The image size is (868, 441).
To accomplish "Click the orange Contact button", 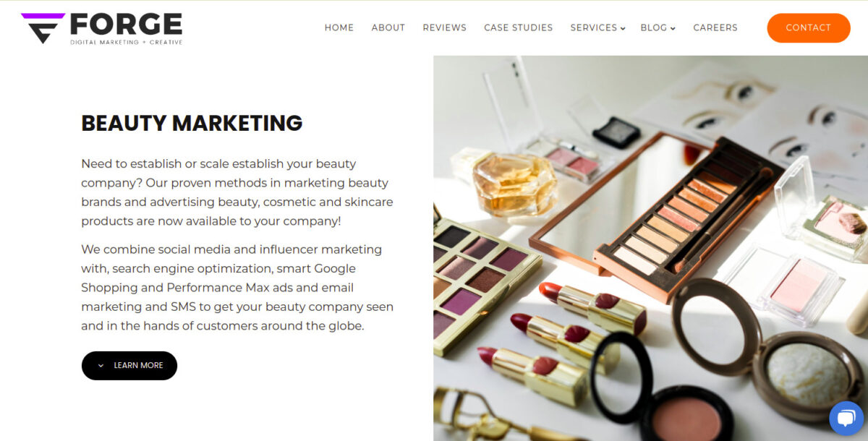I will point(809,28).
